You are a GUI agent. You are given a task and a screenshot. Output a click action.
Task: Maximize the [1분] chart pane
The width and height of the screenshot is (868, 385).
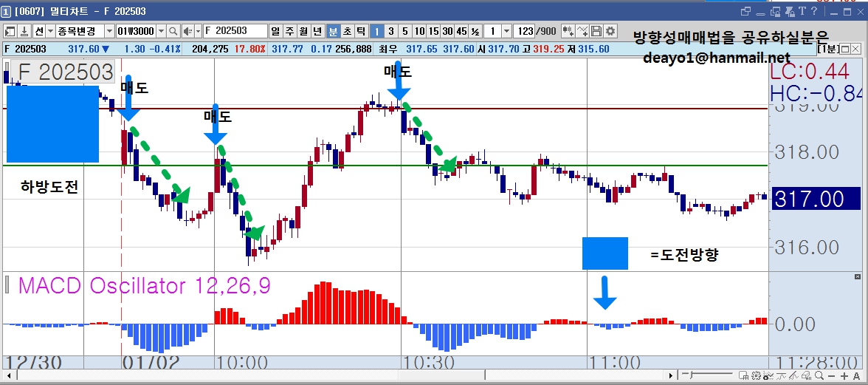pos(845,49)
